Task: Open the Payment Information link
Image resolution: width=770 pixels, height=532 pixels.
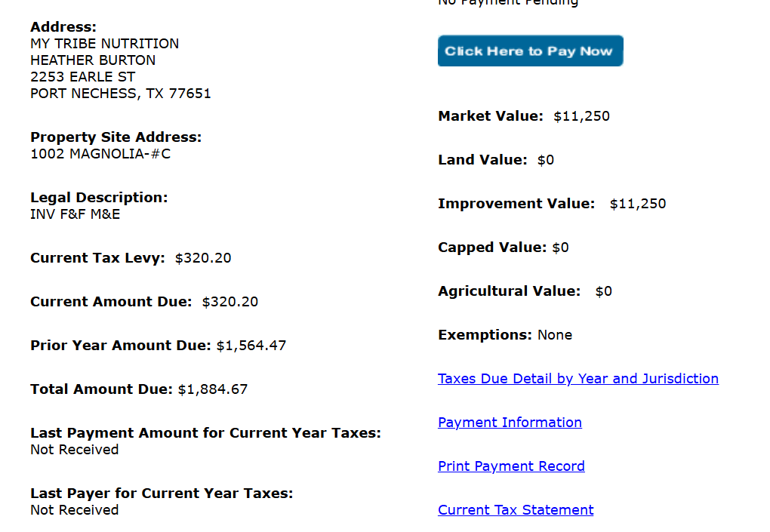Action: pyautogui.click(x=510, y=423)
